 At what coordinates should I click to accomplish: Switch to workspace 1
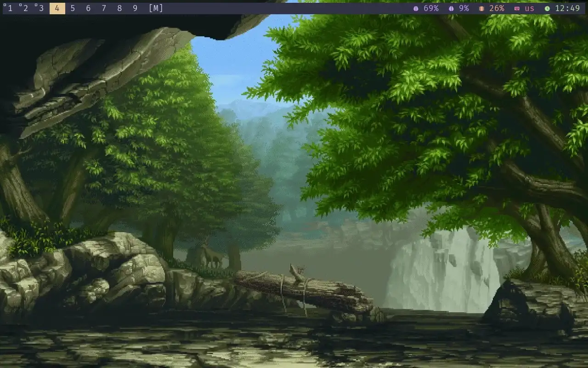pyautogui.click(x=11, y=8)
